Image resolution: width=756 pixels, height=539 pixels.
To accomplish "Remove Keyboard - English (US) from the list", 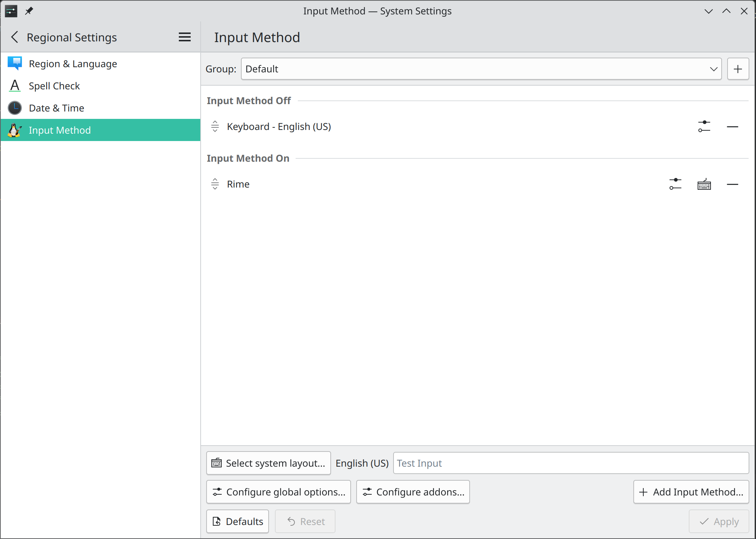I will pyautogui.click(x=733, y=126).
